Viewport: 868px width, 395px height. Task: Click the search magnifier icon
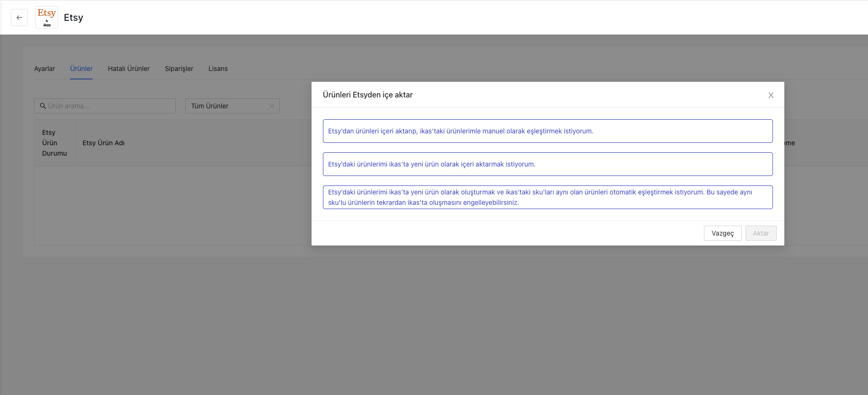43,106
